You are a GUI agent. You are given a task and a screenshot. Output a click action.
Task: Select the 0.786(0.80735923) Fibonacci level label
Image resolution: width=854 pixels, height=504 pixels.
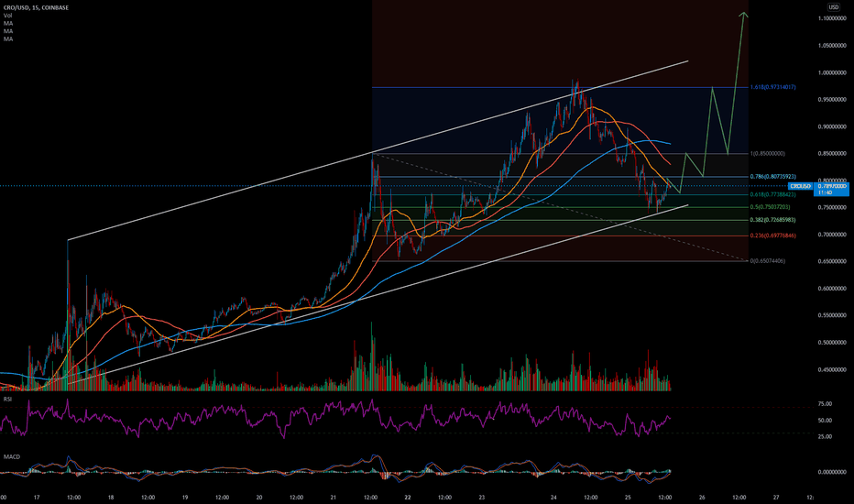coord(772,177)
